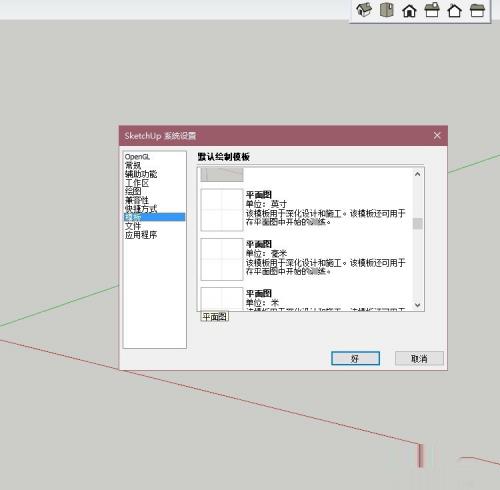Screen dimensions: 500x490
Task: Close the SketchUp 系统设置 dialog
Action: point(437,135)
